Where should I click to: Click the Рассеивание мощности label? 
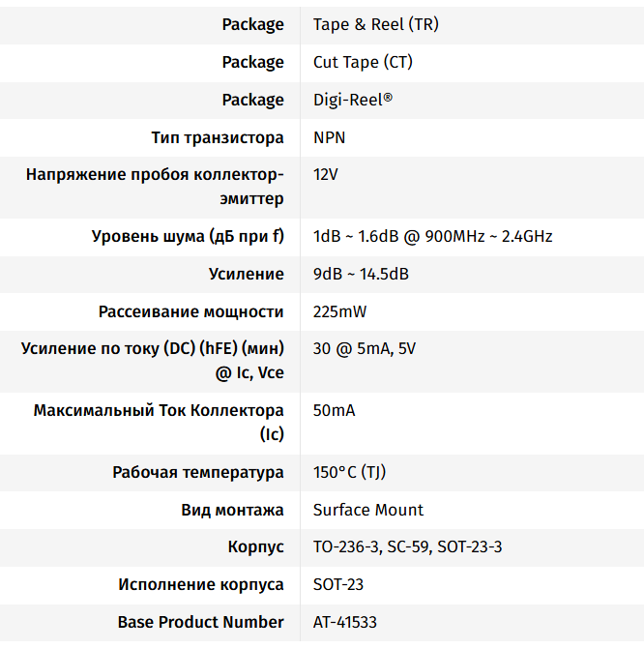(191, 311)
